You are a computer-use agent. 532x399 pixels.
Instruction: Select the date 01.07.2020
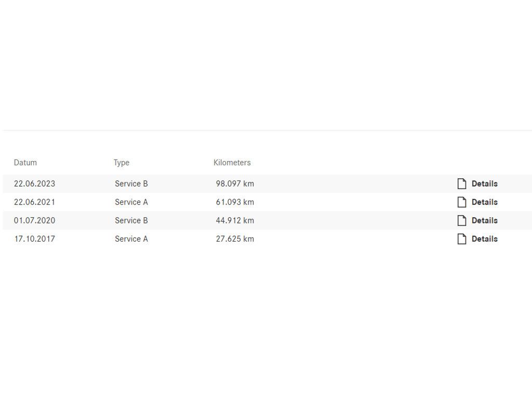click(34, 220)
